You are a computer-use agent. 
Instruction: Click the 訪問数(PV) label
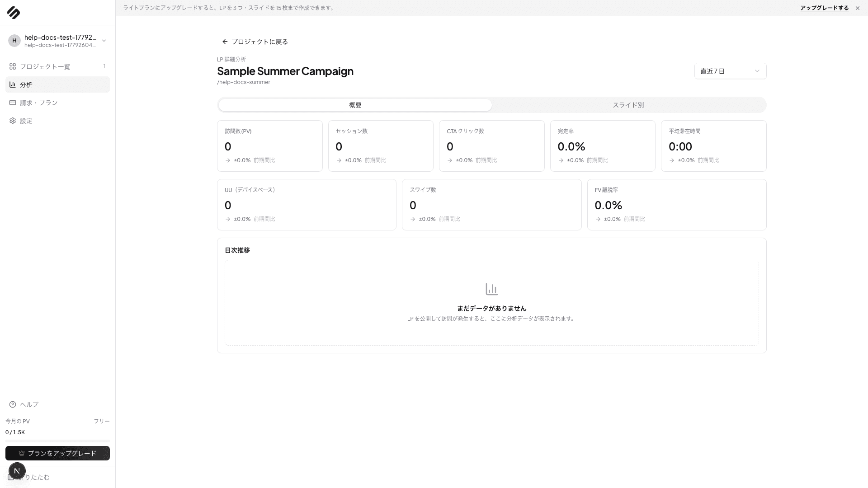tap(238, 131)
